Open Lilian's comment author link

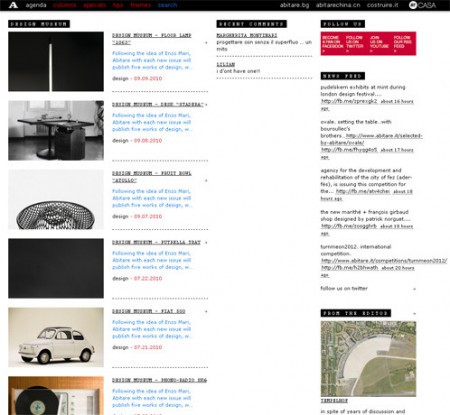(226, 64)
